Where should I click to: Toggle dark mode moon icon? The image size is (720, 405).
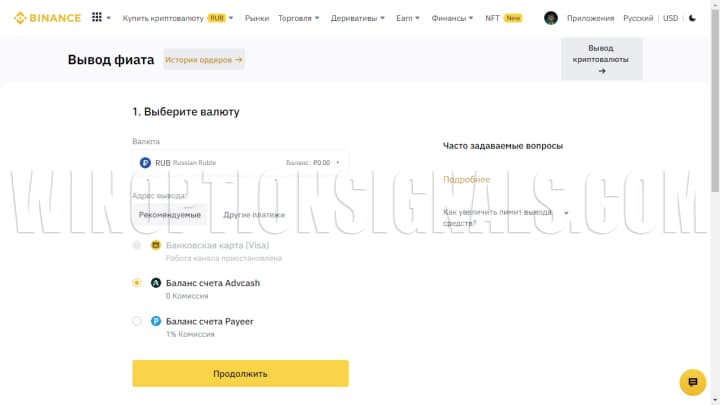(692, 18)
